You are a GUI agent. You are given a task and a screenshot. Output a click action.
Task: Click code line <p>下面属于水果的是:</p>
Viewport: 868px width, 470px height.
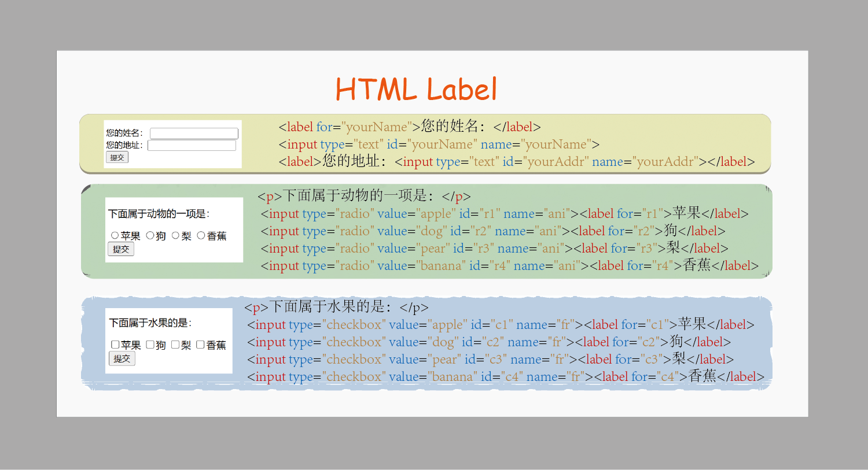(336, 307)
